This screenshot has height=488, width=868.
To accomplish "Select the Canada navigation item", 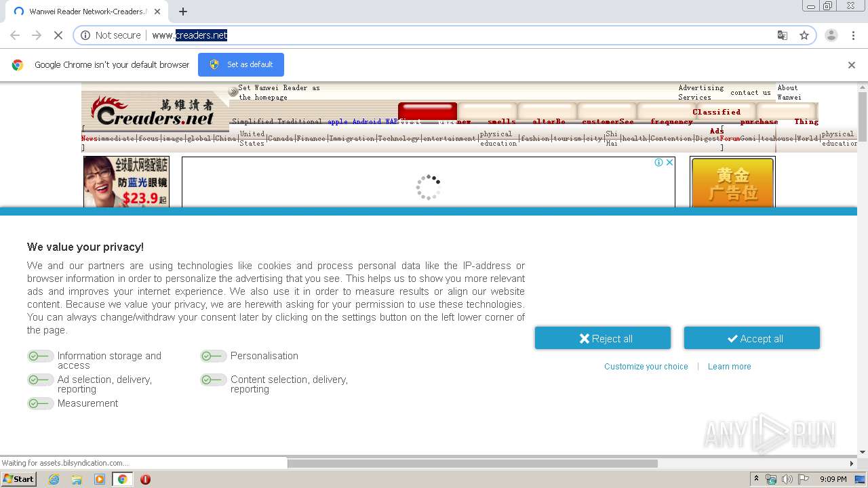I will tap(281, 138).
